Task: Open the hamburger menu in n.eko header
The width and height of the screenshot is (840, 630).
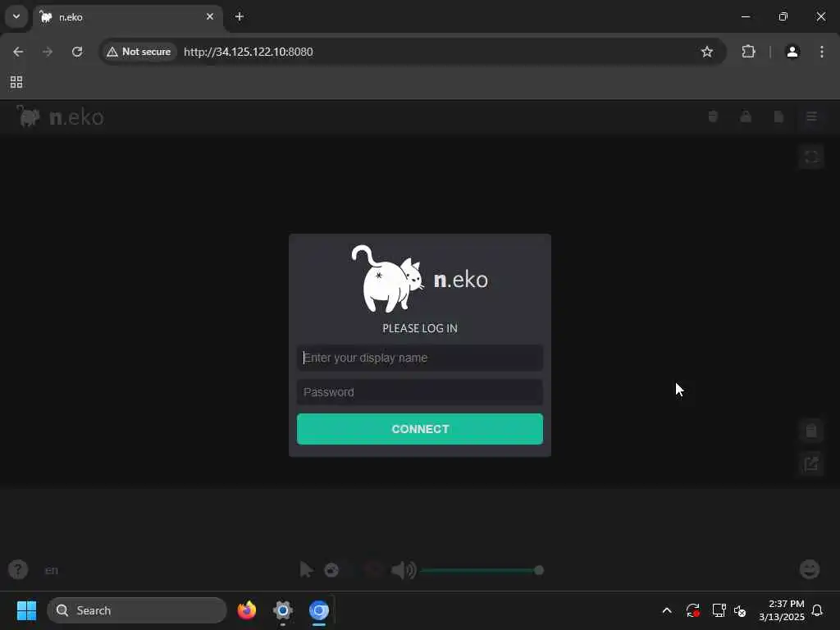Action: (811, 116)
